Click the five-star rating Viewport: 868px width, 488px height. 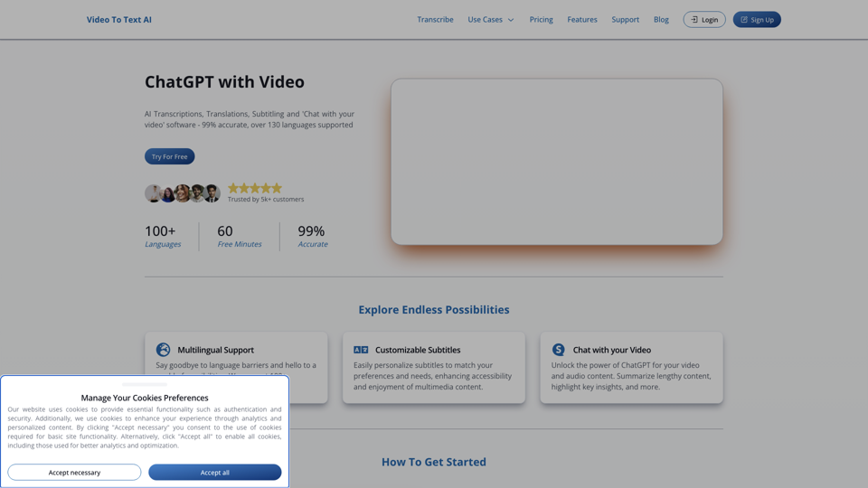255,188
